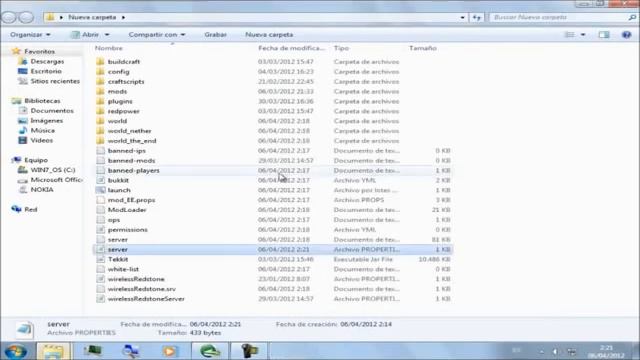The height and width of the screenshot is (360, 640).
Task: Select the mods folder icon
Action: coord(100,91)
